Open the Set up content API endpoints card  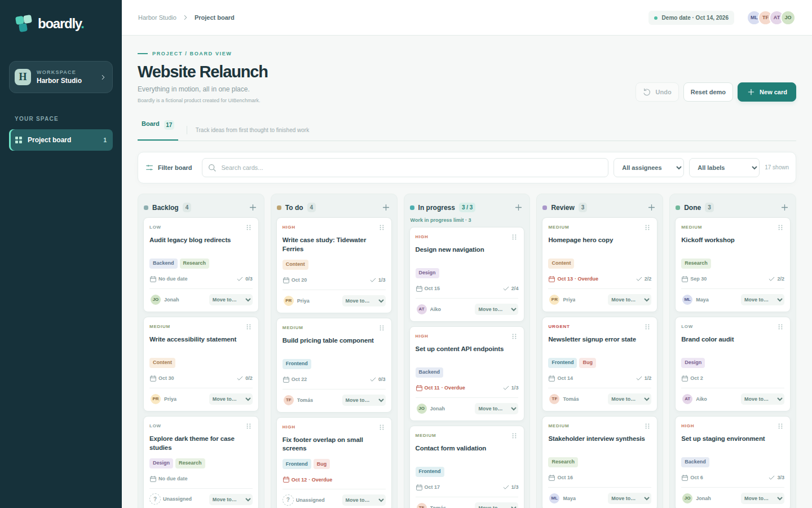tap(467, 374)
